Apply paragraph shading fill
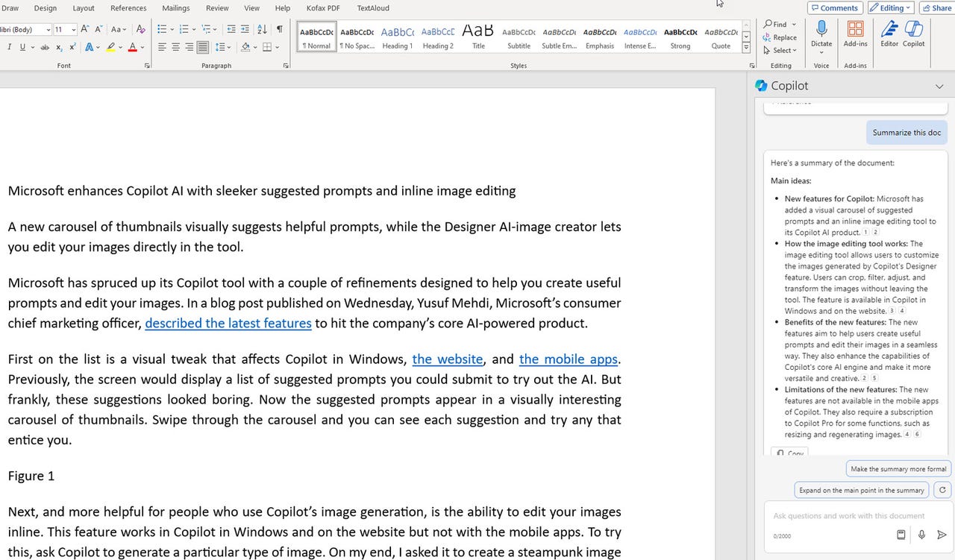The image size is (955, 560). [x=245, y=47]
